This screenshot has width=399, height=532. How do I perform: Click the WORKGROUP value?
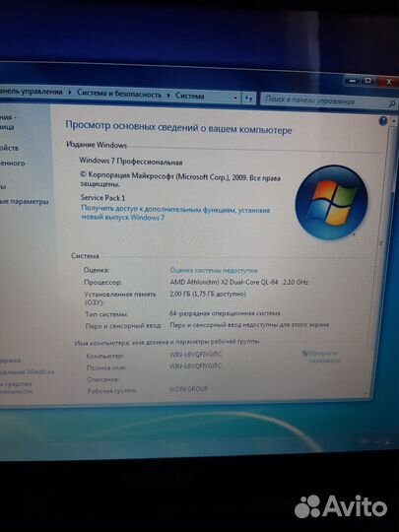188,389
